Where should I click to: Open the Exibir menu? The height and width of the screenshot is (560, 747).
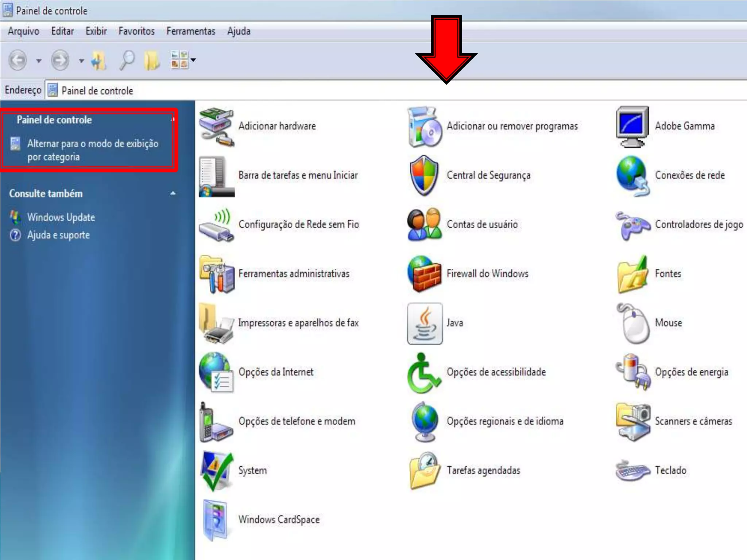96,31
